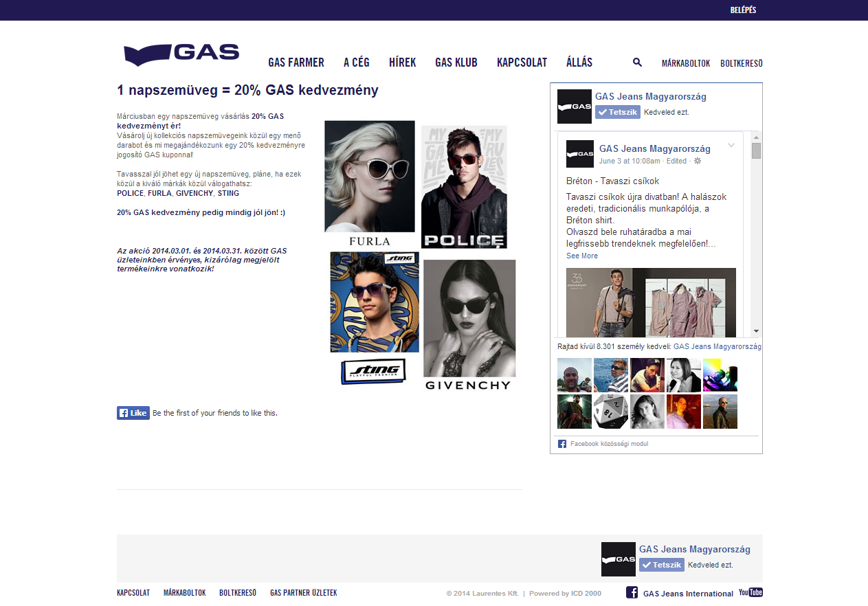Open the GAS FARMER menu item
The height and width of the screenshot is (606, 868).
(296, 63)
